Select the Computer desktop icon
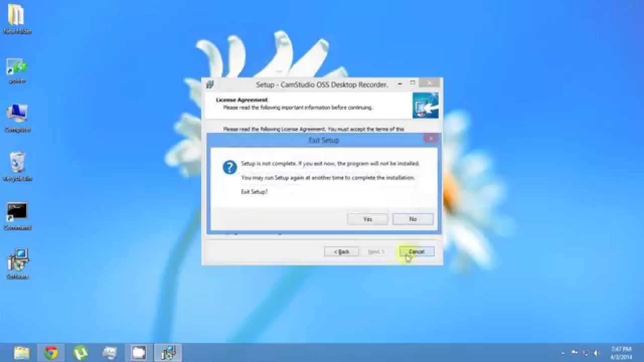This screenshot has width=644, height=362. [x=17, y=119]
